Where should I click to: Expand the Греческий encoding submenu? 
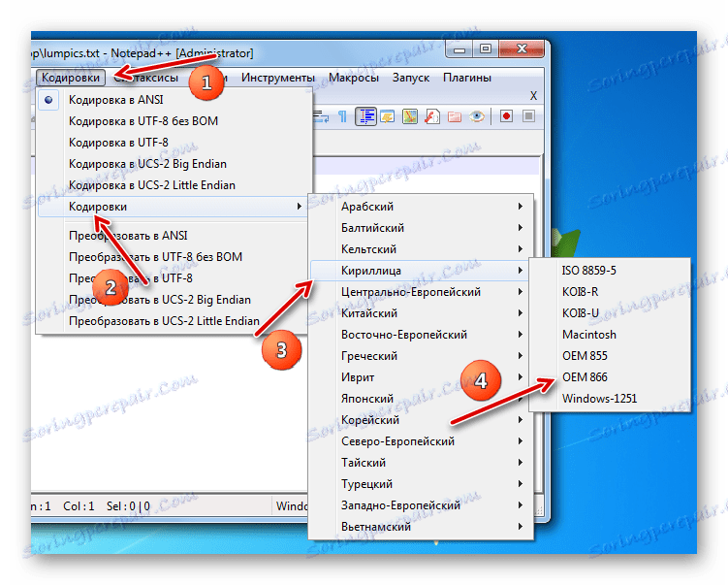click(421, 356)
